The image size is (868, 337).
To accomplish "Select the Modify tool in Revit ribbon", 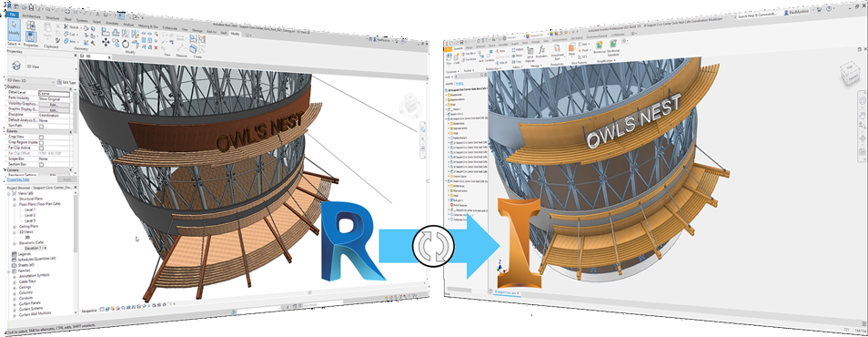I will [x=14, y=30].
